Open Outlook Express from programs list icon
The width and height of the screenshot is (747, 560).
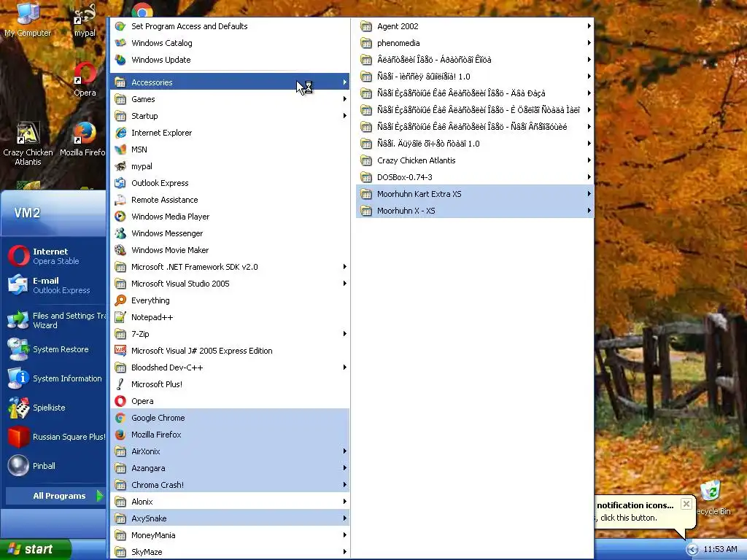(120, 183)
